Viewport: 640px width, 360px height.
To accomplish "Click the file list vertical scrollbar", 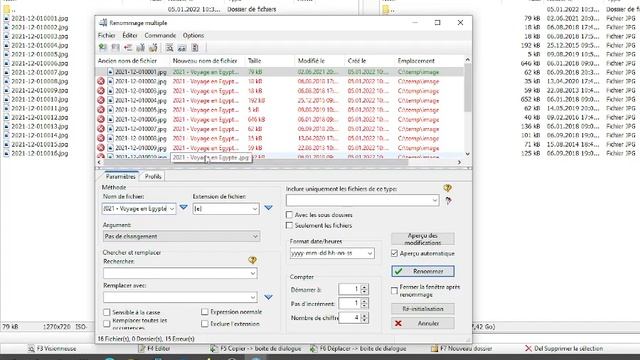I will (468, 87).
